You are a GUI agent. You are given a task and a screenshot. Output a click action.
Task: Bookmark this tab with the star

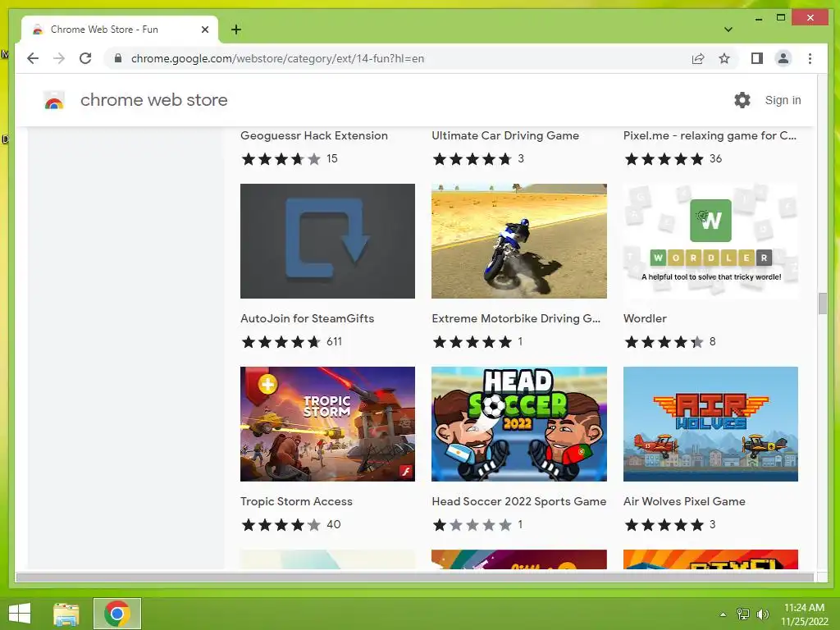724,58
